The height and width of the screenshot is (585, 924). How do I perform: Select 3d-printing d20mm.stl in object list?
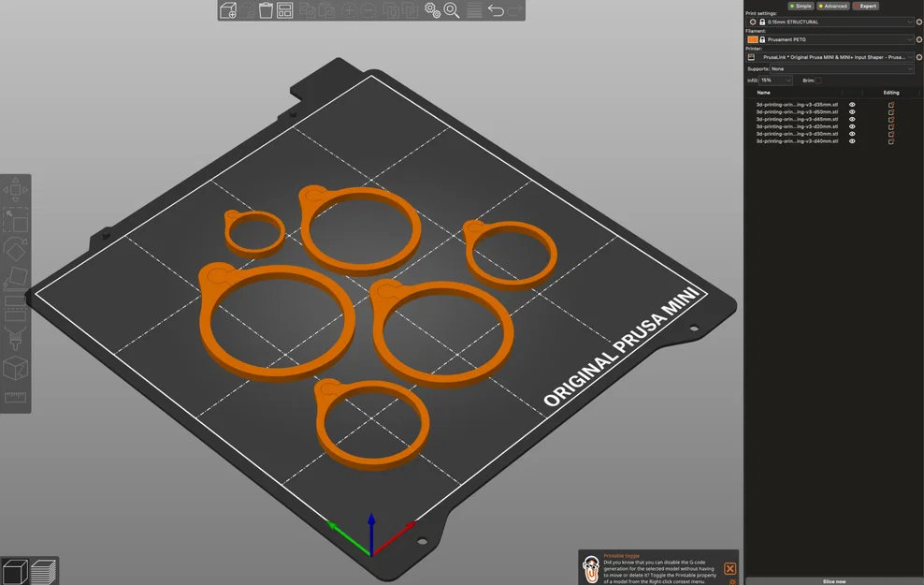[x=797, y=126]
